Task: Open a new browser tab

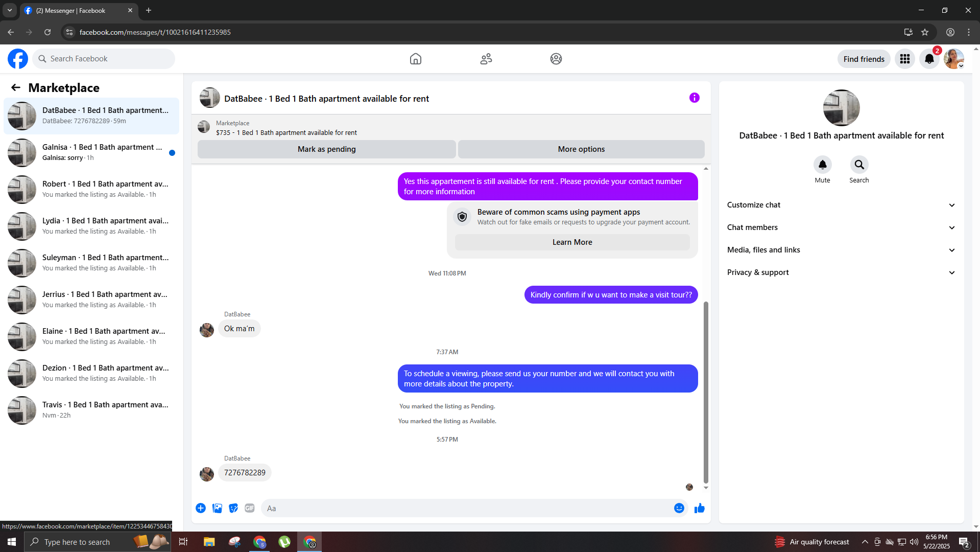Action: 149,10
